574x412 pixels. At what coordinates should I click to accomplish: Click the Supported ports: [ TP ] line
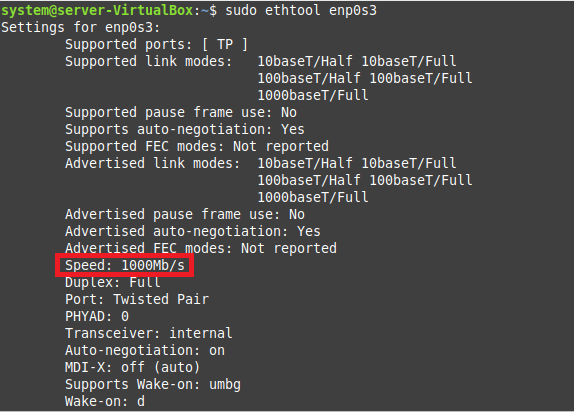[x=156, y=44]
